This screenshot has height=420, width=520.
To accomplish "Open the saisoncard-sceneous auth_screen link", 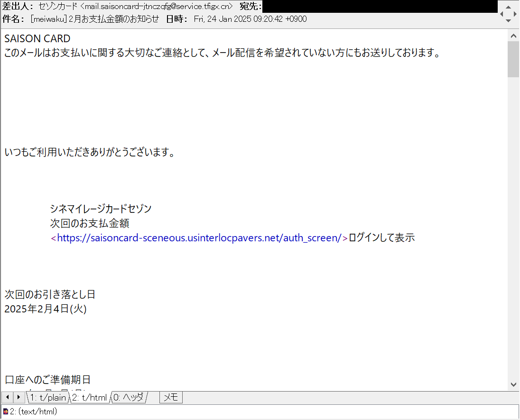I will 199,238.
